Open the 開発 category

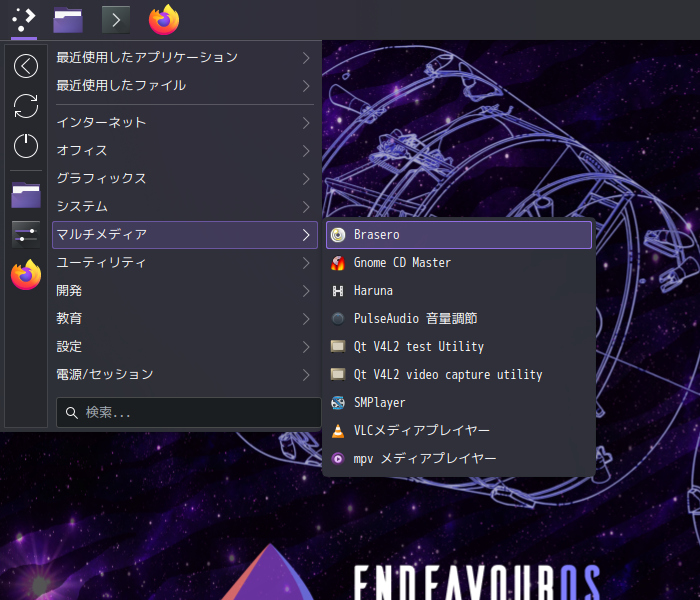coord(185,291)
